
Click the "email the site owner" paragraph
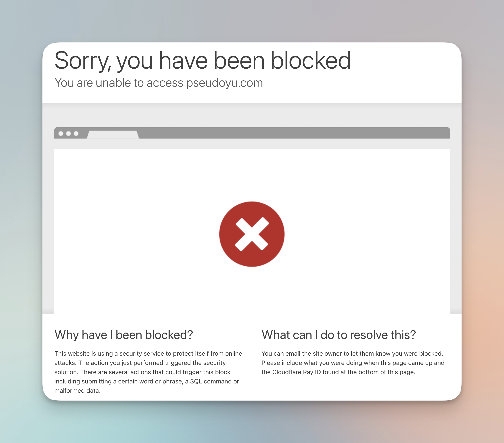[353, 363]
